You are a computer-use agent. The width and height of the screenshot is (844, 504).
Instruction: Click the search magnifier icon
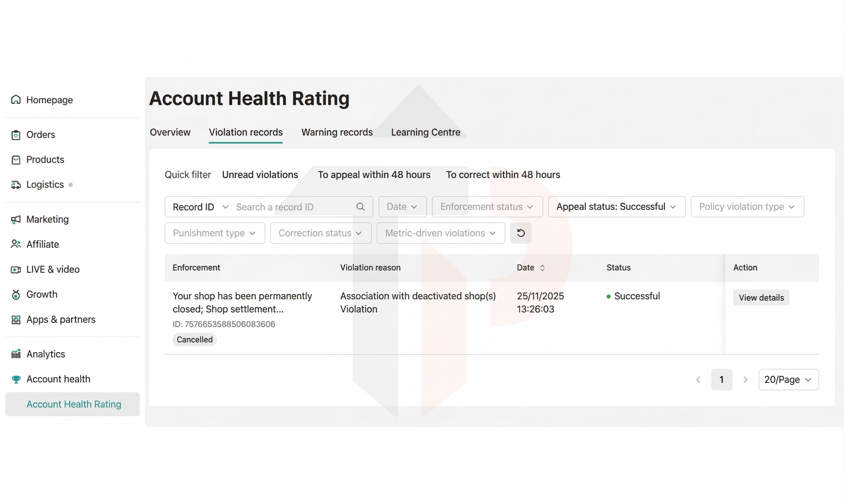[x=360, y=207]
